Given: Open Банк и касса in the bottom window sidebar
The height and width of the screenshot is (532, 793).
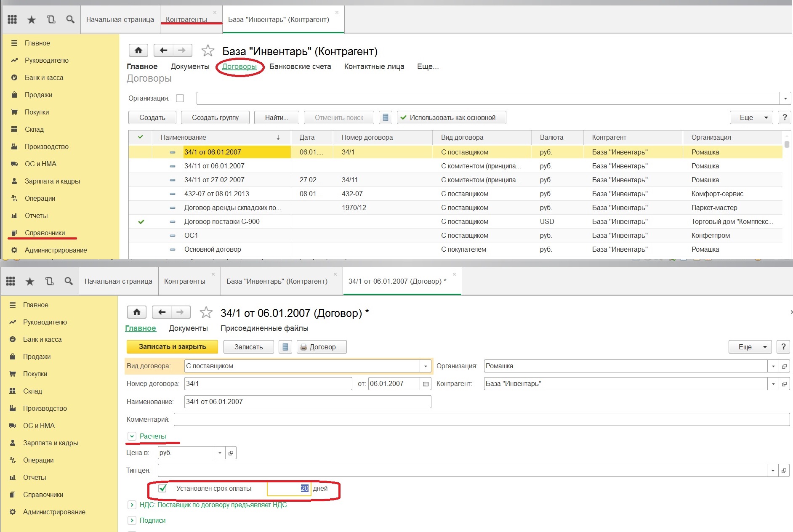Looking at the screenshot, I should [42, 339].
